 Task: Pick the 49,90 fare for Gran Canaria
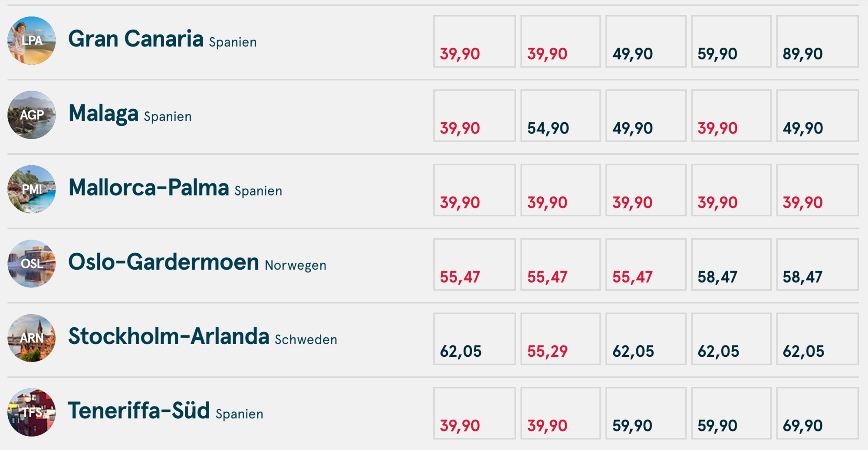[x=646, y=42]
